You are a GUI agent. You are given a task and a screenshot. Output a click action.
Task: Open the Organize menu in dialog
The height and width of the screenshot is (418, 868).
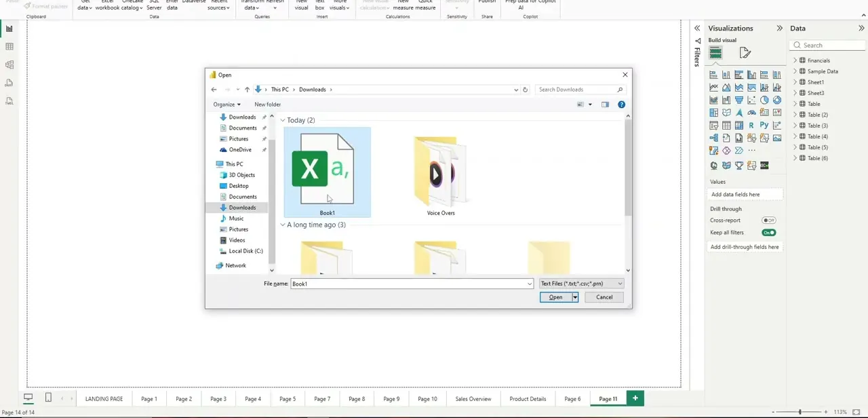(x=226, y=104)
